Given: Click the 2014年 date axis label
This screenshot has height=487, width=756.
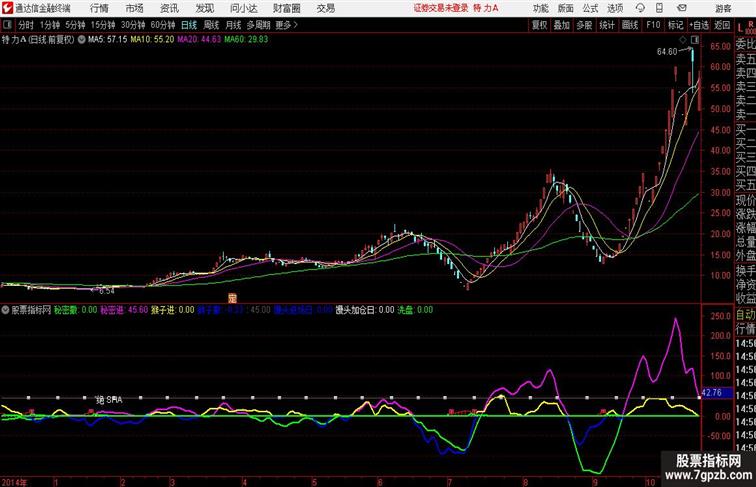Looking at the screenshot, I should 14,482.
